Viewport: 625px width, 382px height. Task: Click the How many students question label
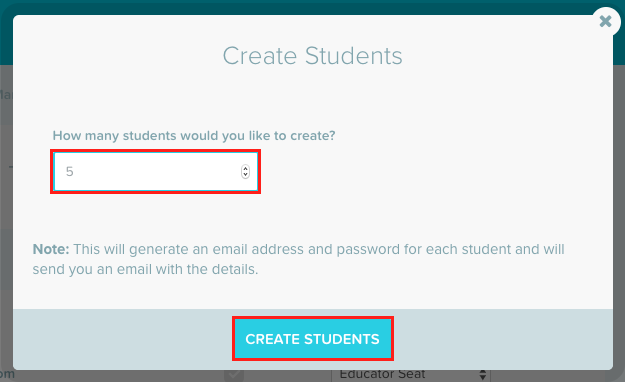194,136
